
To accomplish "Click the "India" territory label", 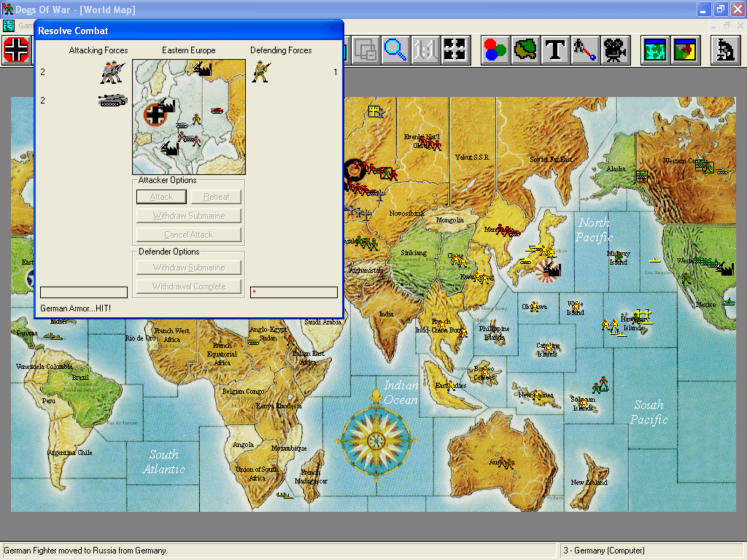I will [387, 314].
